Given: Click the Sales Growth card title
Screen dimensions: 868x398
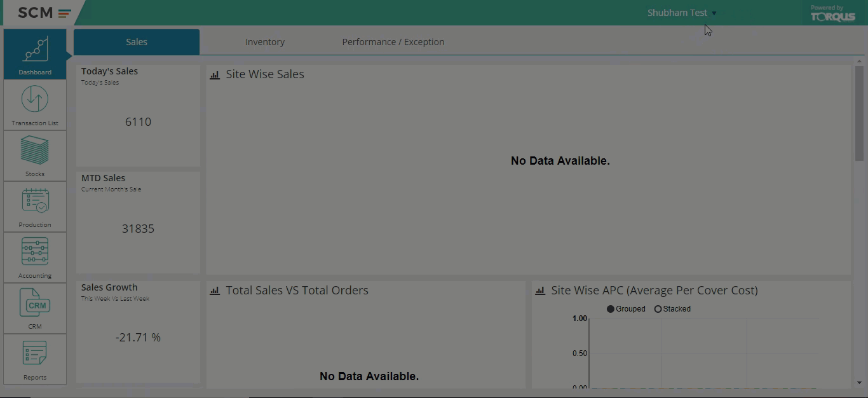Looking at the screenshot, I should 109,287.
